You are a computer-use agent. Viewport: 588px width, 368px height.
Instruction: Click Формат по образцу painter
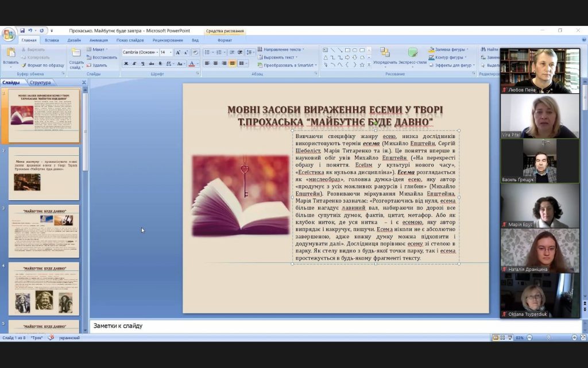(42, 66)
